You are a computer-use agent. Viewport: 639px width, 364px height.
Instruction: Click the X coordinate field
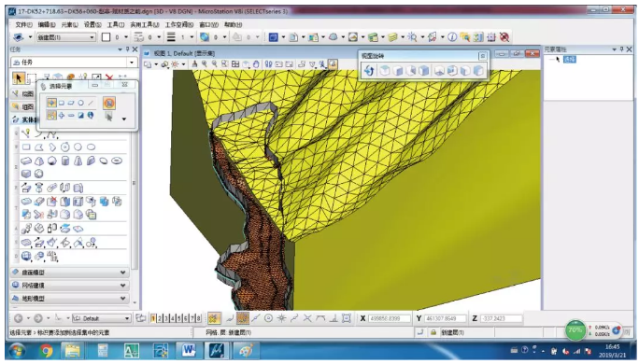coord(390,318)
